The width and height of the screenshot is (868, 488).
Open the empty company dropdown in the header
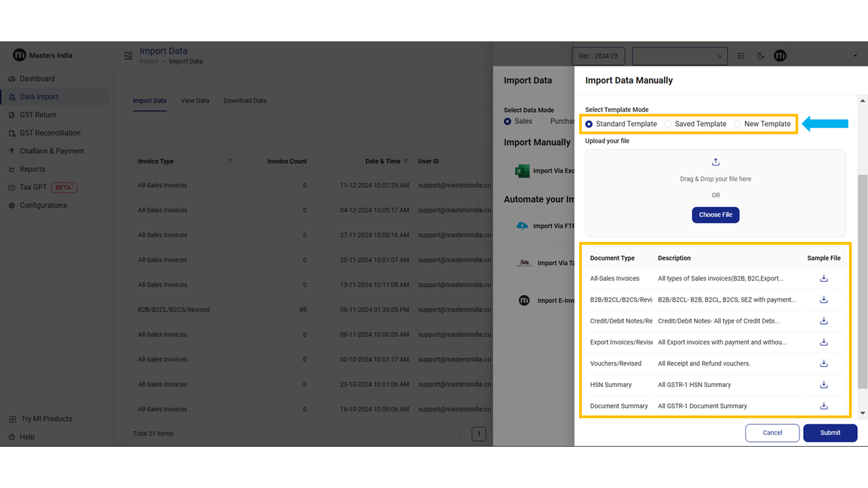(679, 56)
